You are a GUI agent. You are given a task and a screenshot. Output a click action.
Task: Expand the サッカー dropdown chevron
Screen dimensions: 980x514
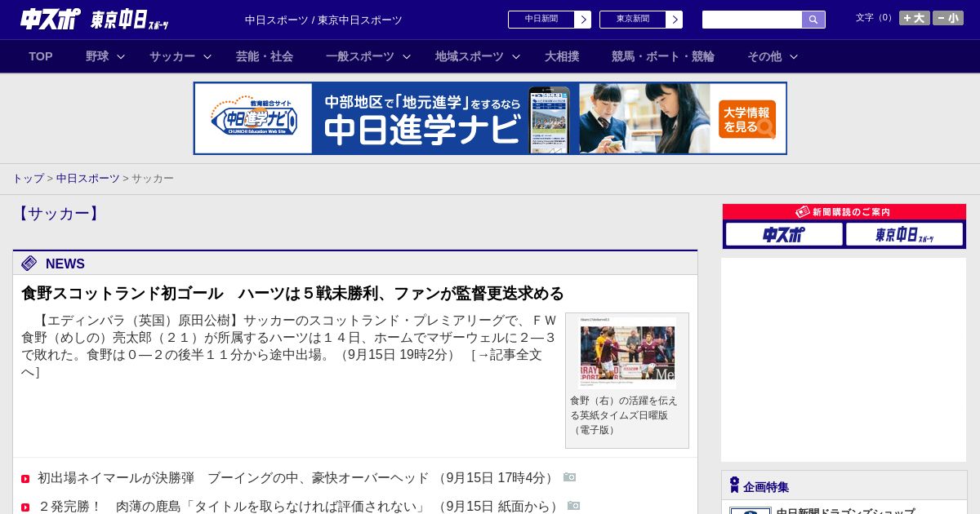click(x=207, y=56)
